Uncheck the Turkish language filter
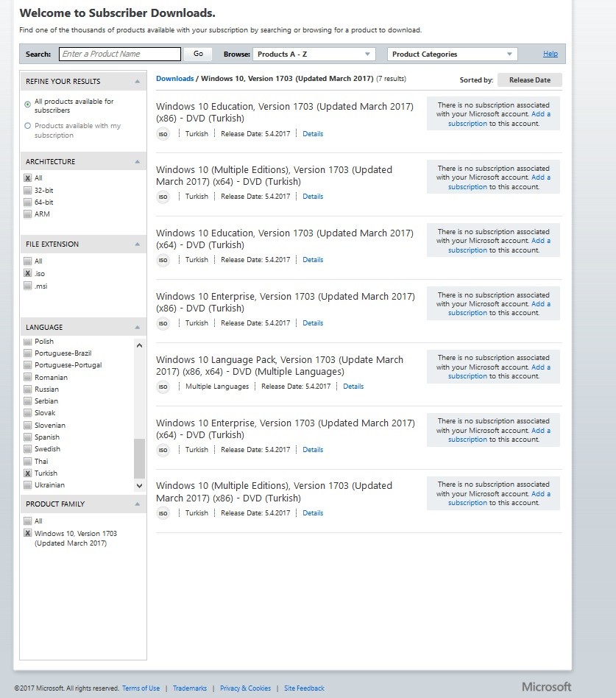Viewport: 616px width, 698px height. 27,473
